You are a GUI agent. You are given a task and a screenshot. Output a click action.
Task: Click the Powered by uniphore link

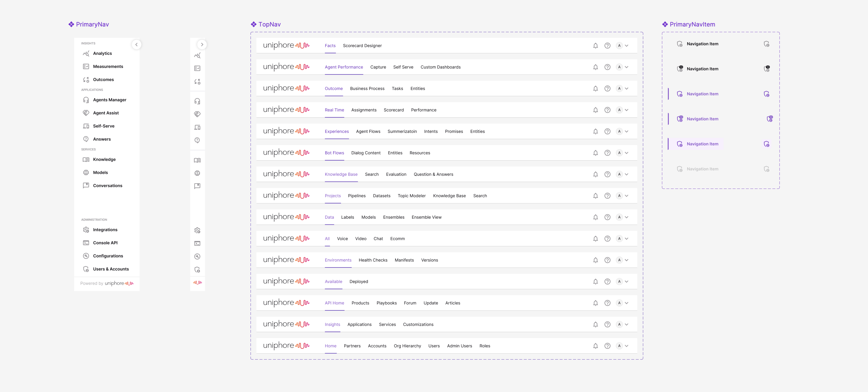click(x=107, y=283)
